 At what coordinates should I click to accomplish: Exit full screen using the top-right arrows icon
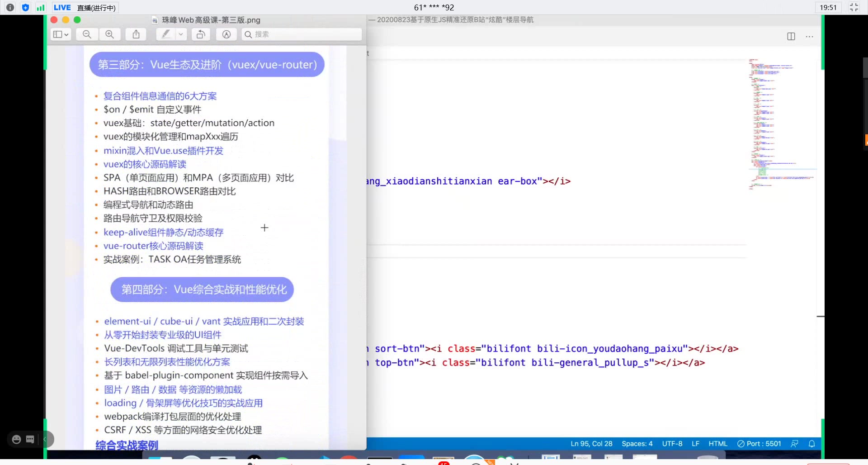pos(854,7)
